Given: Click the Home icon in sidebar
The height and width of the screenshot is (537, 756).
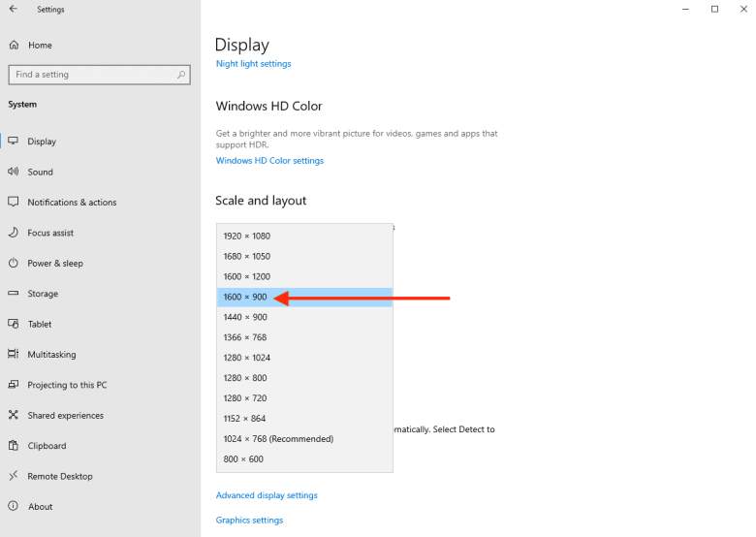Looking at the screenshot, I should coord(14,45).
